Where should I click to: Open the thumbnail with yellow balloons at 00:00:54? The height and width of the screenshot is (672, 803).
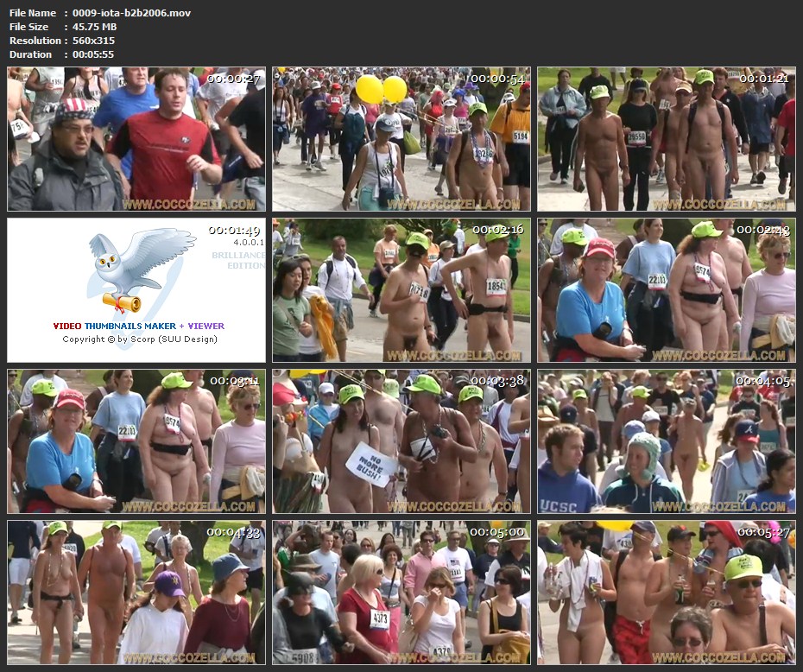(x=401, y=139)
